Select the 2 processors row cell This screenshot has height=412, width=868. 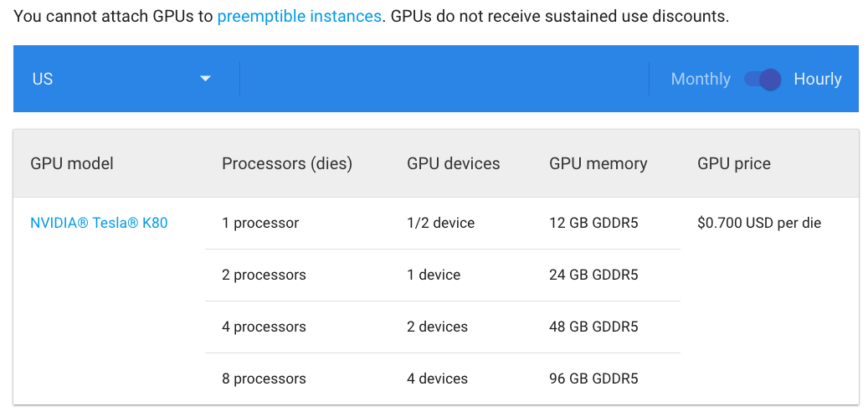coord(264,275)
